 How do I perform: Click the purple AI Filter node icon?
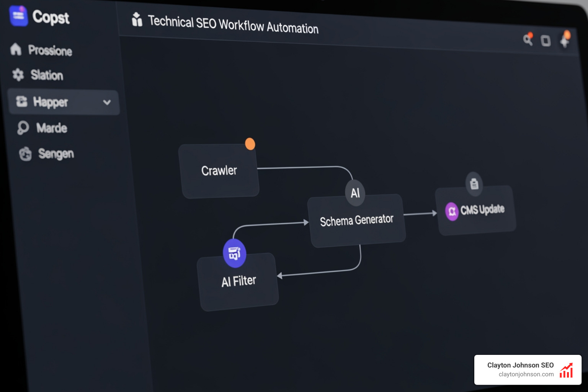tap(234, 253)
